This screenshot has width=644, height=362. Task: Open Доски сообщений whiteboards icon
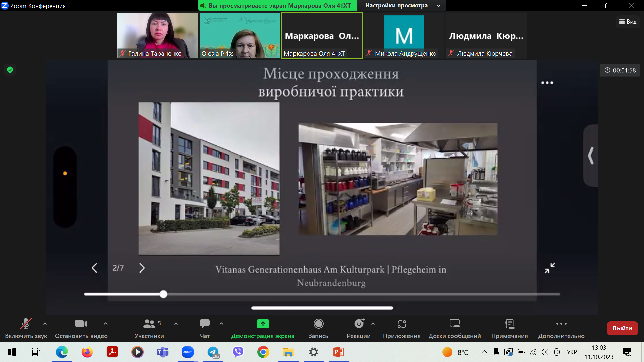point(454,324)
